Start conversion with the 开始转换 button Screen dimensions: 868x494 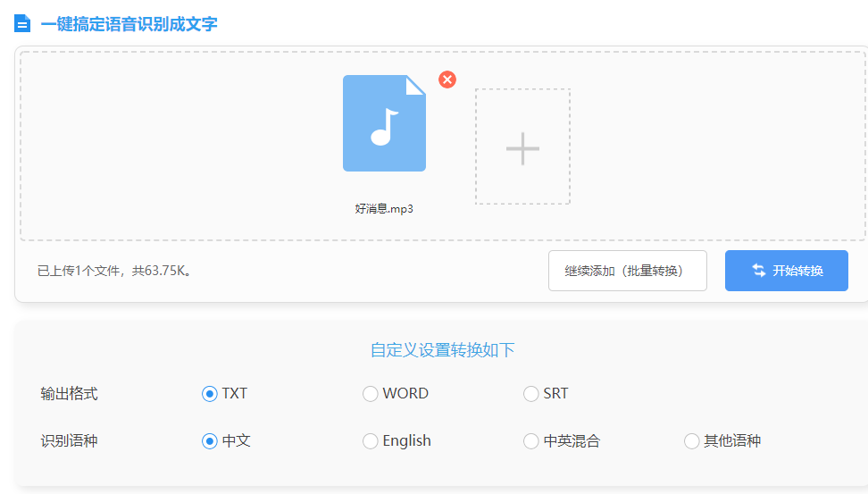(x=786, y=271)
